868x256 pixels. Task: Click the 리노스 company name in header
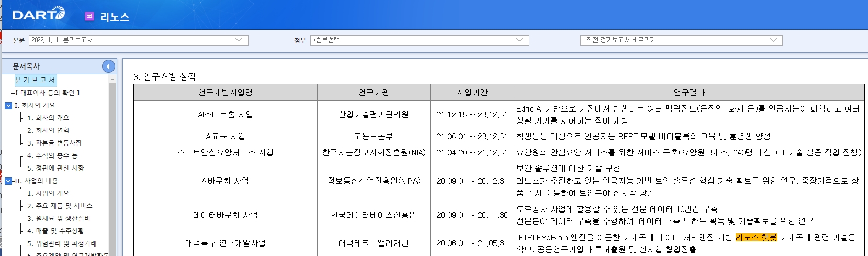115,17
